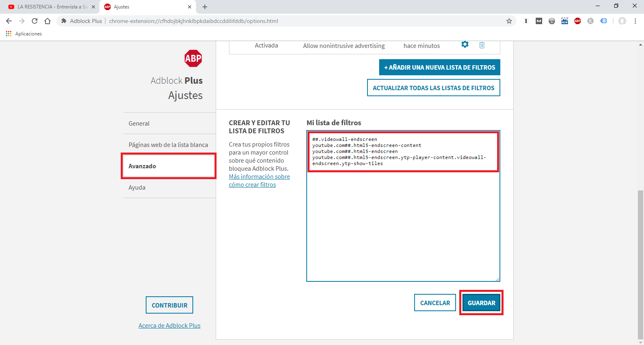Bookmark this page with the star icon
Screen dimensions: 644x345
point(509,21)
